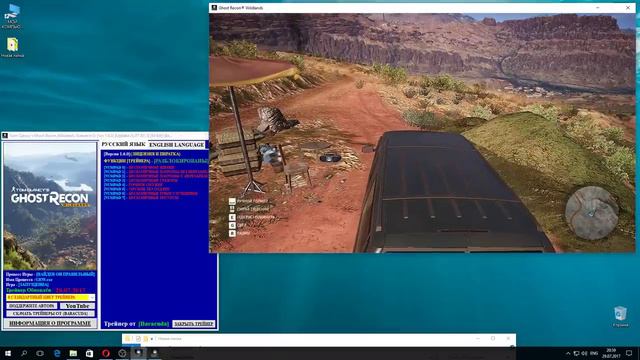
Task: Click the clock in the taskbar
Action: (611, 353)
